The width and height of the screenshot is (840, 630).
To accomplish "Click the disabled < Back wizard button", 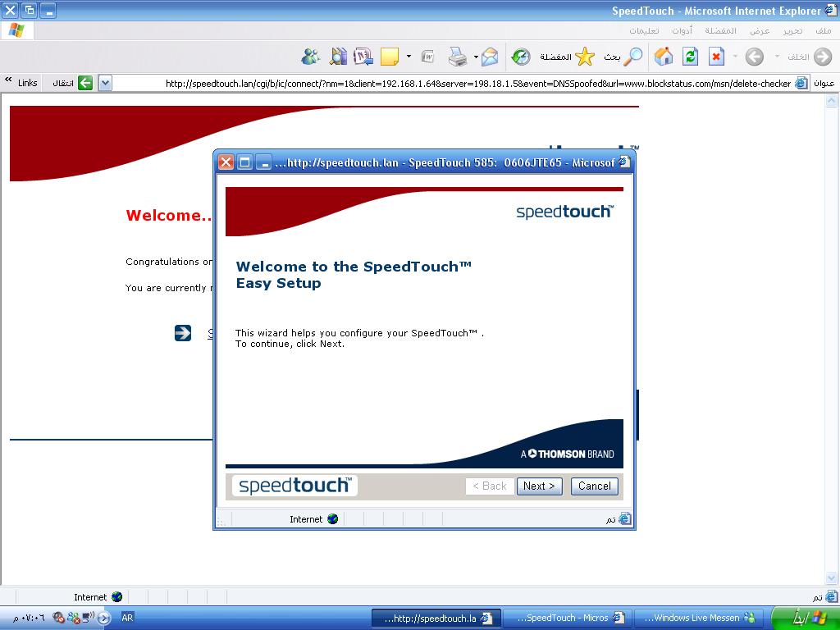I will coord(490,486).
